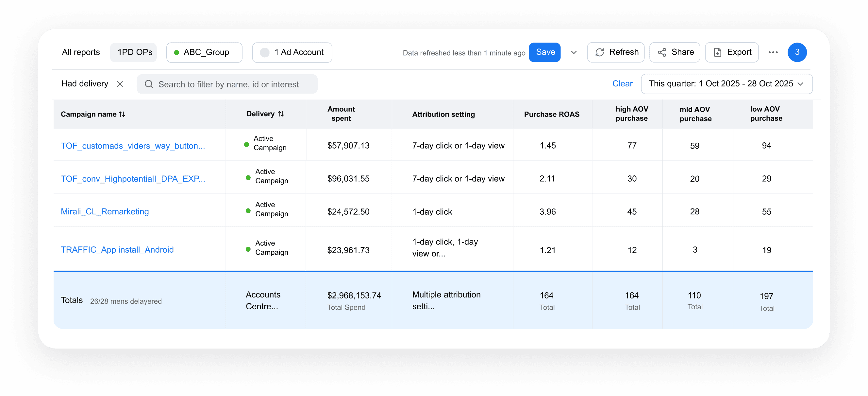Open the three-dots more options menu

pyautogui.click(x=773, y=52)
